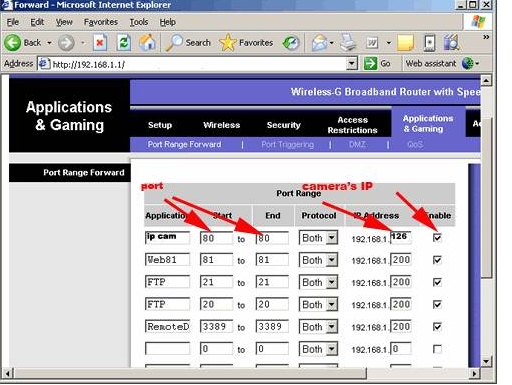Viewport: 512px width, 385px height.
Task: Open the Help menu
Action: [x=167, y=22]
